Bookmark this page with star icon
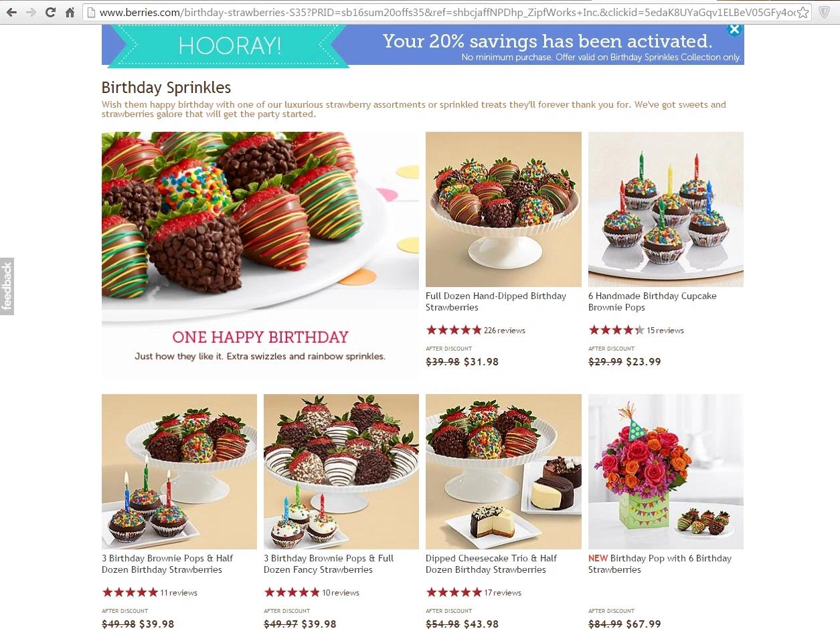 point(803,12)
